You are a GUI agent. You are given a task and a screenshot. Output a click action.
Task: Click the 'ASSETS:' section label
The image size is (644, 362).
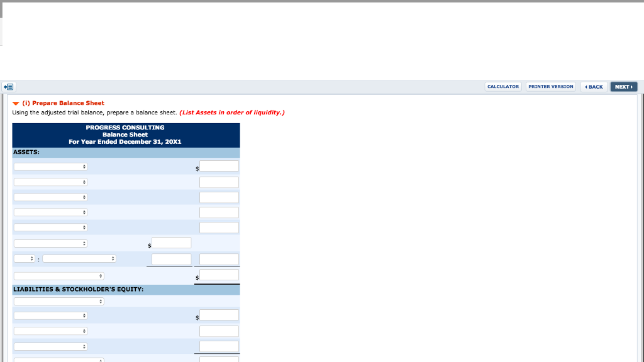pos(26,152)
